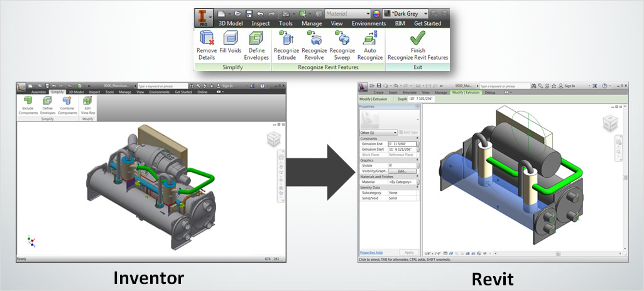The width and height of the screenshot is (644, 291).
Task: Click help question mark in Inventor title bar
Action: pos(262,86)
